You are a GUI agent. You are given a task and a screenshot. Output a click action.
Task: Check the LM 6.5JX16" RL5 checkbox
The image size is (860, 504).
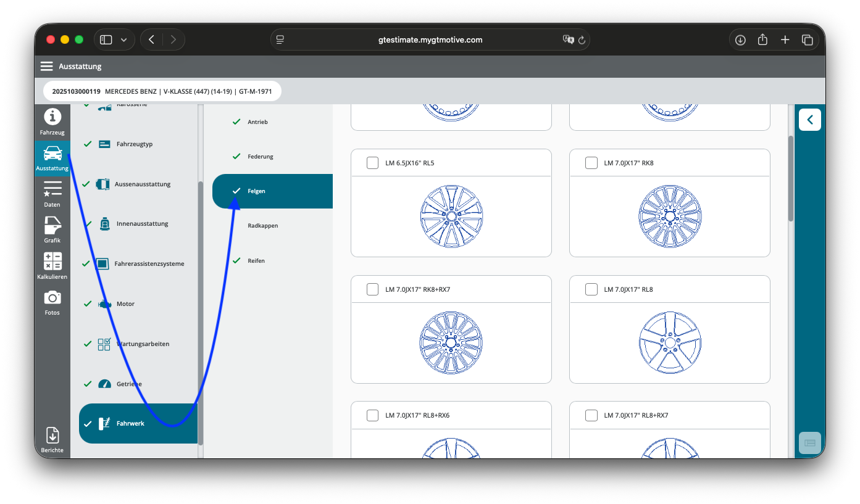coord(372,163)
